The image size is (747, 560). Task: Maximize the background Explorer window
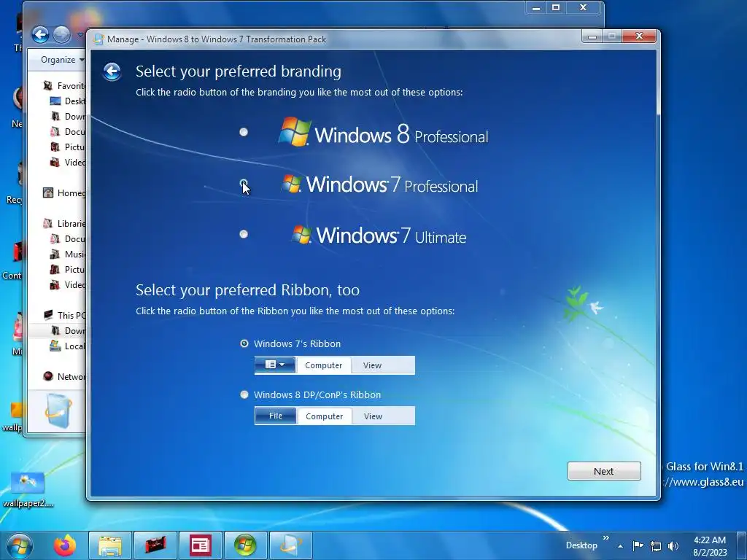pyautogui.click(x=555, y=7)
